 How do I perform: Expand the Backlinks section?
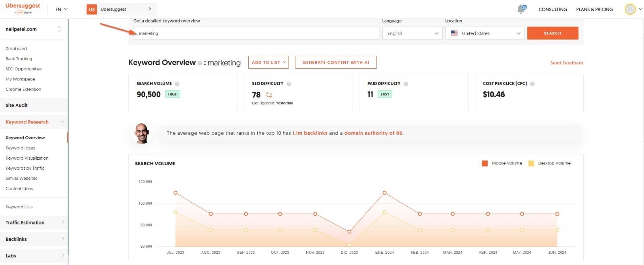point(63,239)
